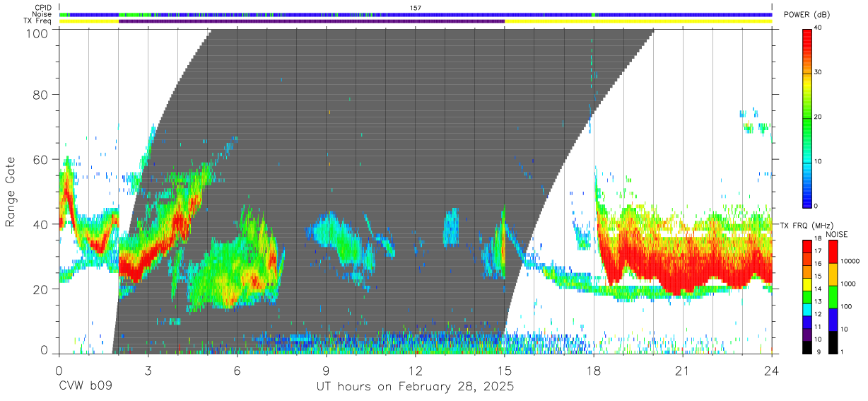Viewport: 868px width, 401px height.
Task: Click the CPID label
Action: tap(42, 8)
